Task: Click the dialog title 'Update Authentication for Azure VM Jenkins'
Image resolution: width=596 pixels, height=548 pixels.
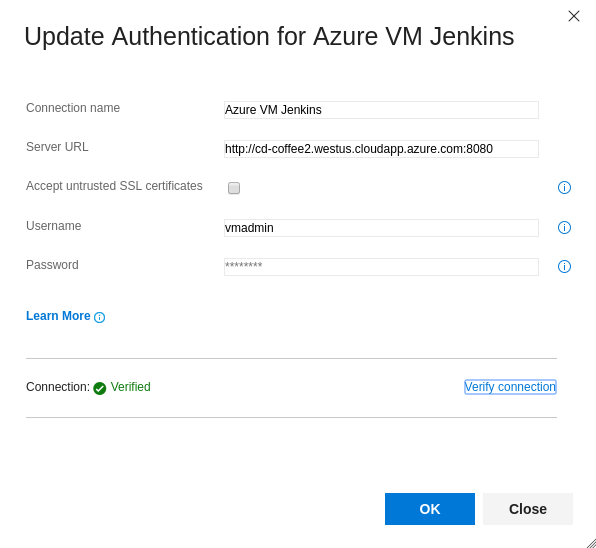Action: (269, 36)
